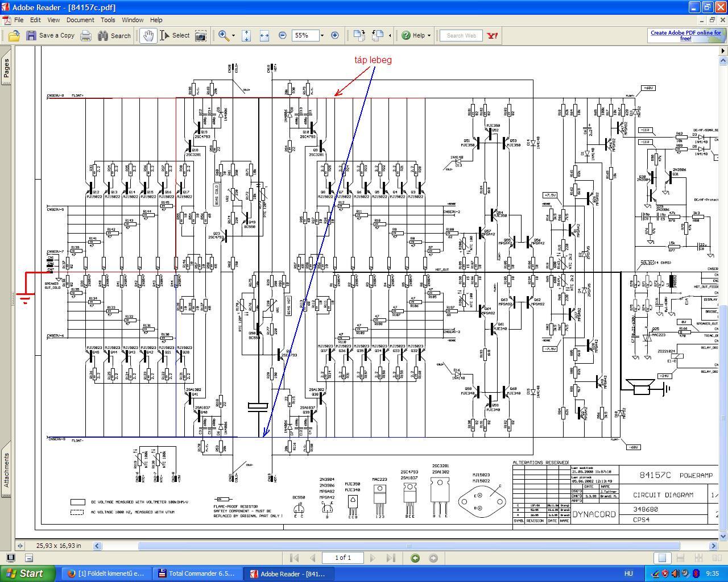Click the Yahoo search icon

[493, 35]
